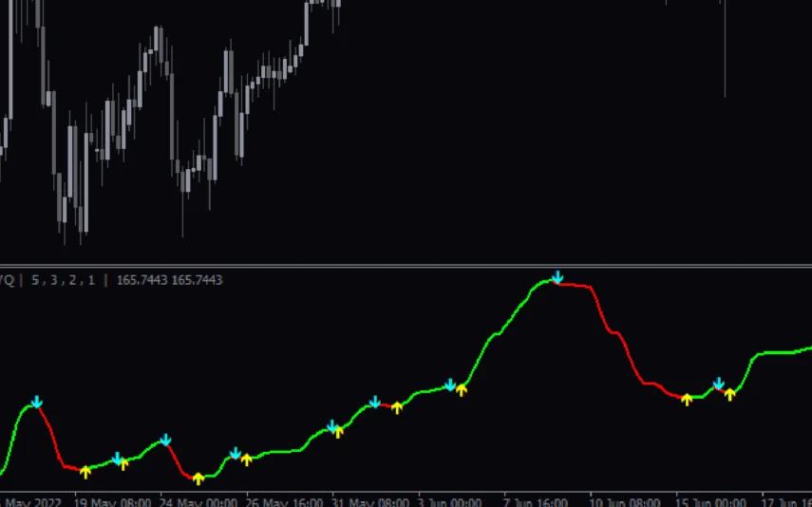
Task: Click the rightmost yellow up arrow on indicator
Action: point(729,394)
